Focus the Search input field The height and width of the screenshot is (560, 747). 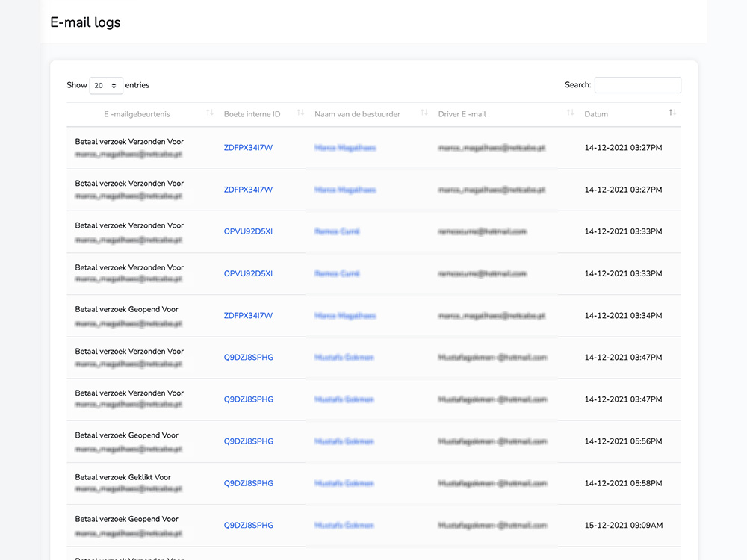[637, 85]
